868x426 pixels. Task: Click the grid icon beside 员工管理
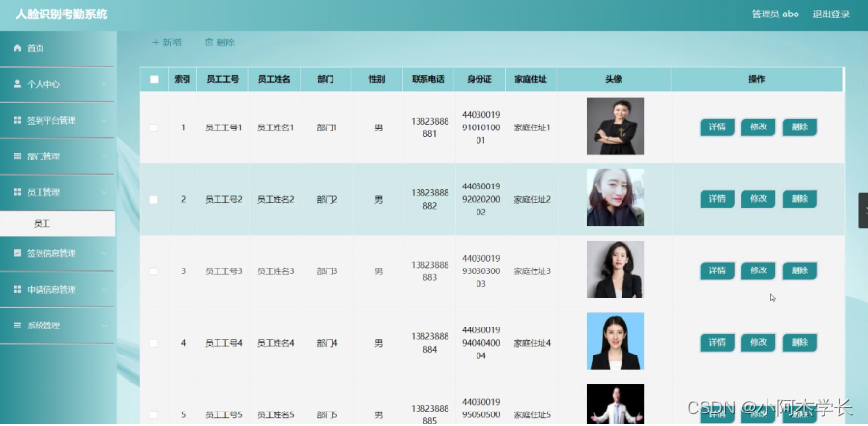(x=17, y=192)
